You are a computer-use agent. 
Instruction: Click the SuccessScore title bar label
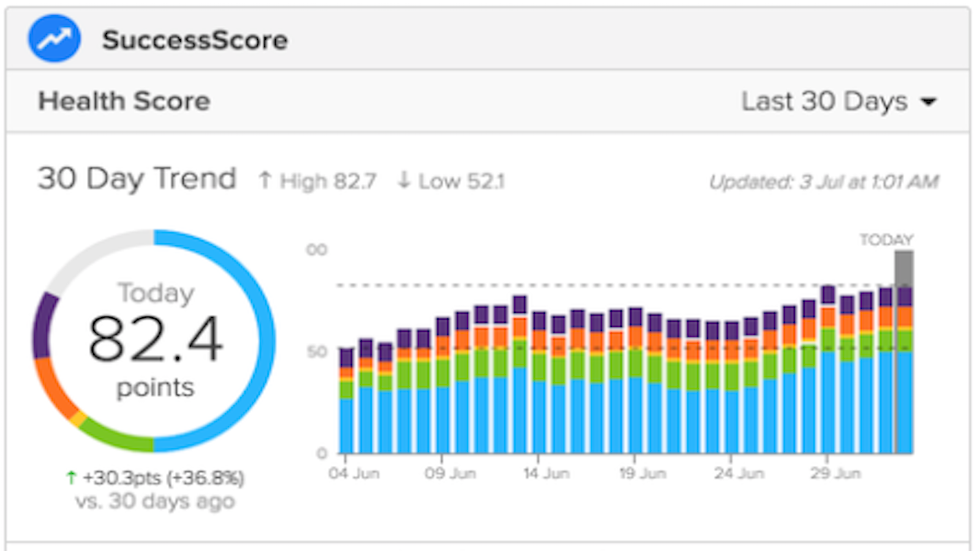point(196,40)
